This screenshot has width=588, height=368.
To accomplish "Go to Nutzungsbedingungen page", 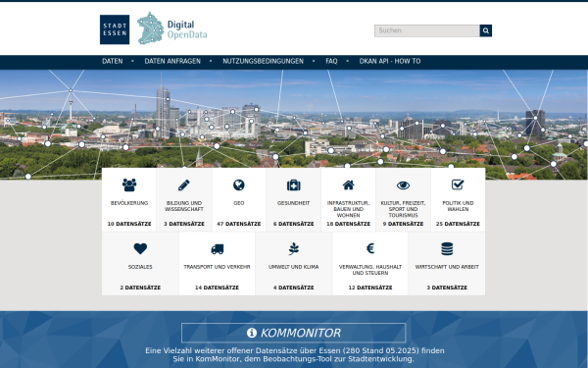I will pos(263,61).
